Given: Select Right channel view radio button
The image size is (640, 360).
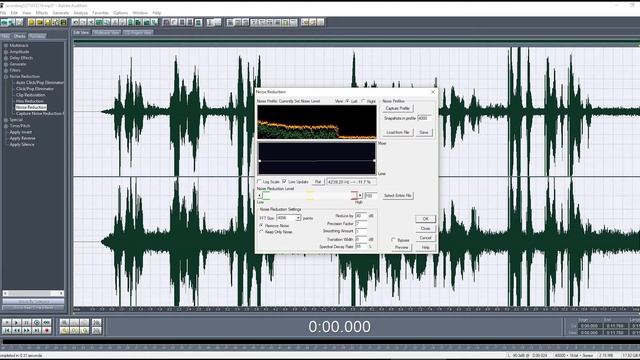Looking at the screenshot, I should [x=363, y=101].
